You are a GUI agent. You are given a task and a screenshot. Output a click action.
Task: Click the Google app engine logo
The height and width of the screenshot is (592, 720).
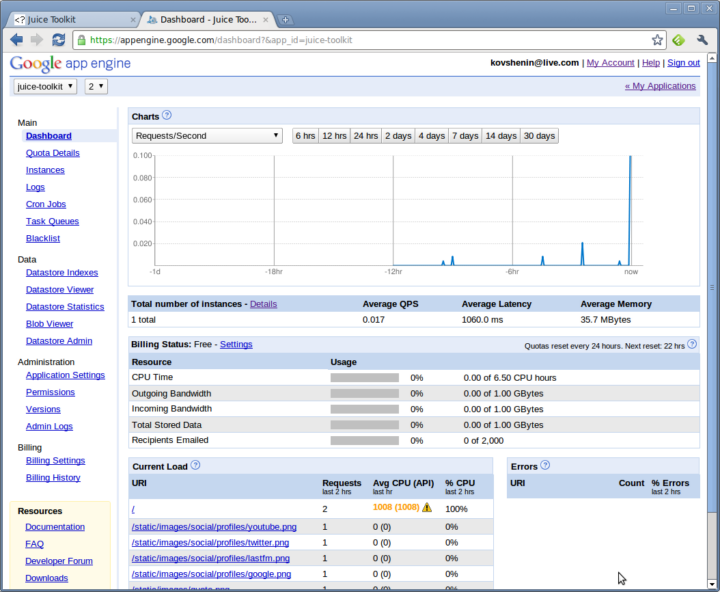click(x=70, y=63)
